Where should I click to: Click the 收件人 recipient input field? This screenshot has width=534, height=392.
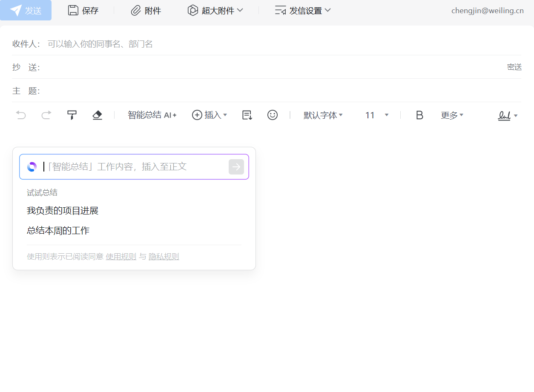(256, 44)
